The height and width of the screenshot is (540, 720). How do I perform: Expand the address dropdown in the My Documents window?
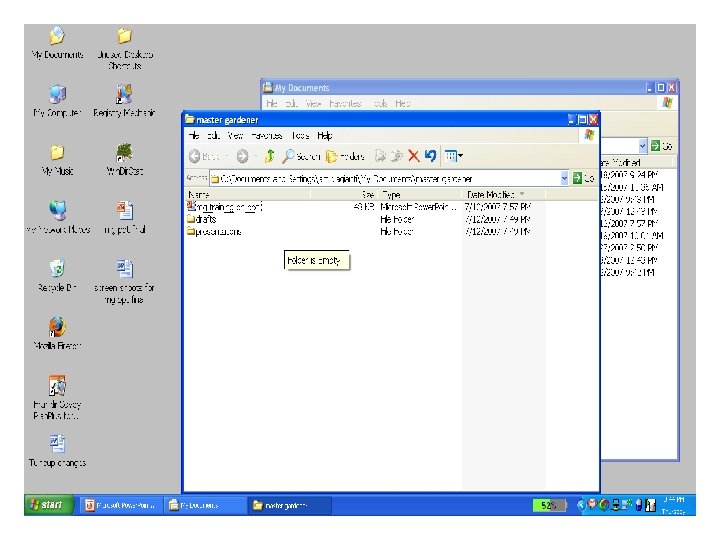(x=642, y=146)
